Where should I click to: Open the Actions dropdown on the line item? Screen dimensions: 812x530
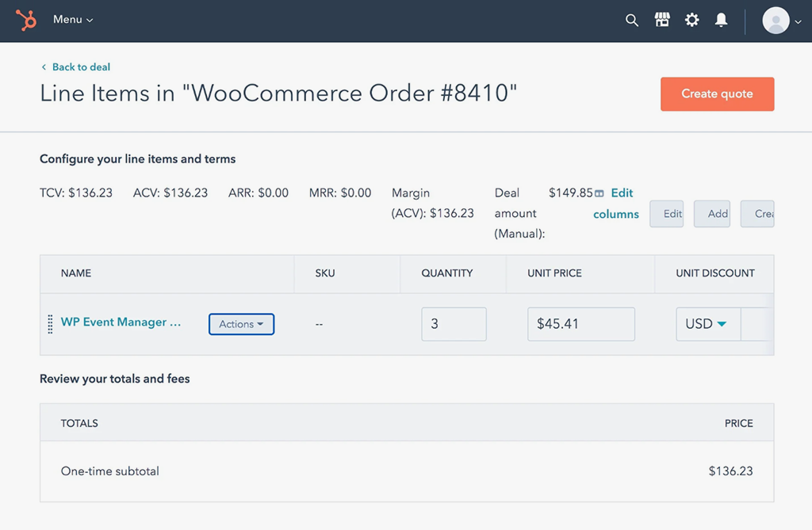click(x=241, y=324)
